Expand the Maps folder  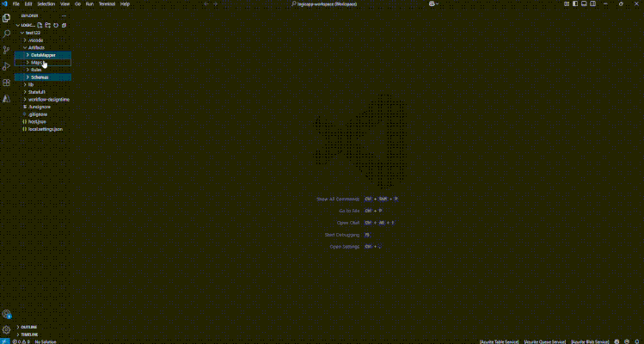coord(43,63)
